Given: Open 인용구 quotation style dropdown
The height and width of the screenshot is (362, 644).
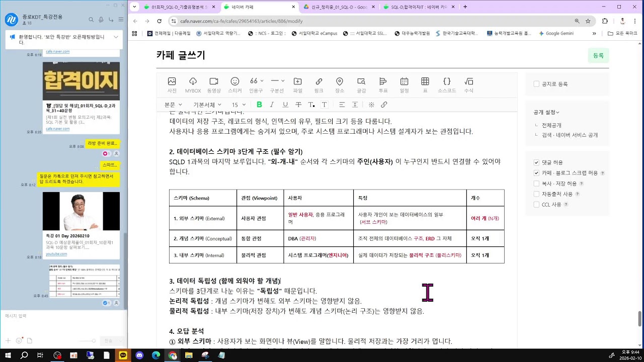Looking at the screenshot, I should [x=256, y=85].
